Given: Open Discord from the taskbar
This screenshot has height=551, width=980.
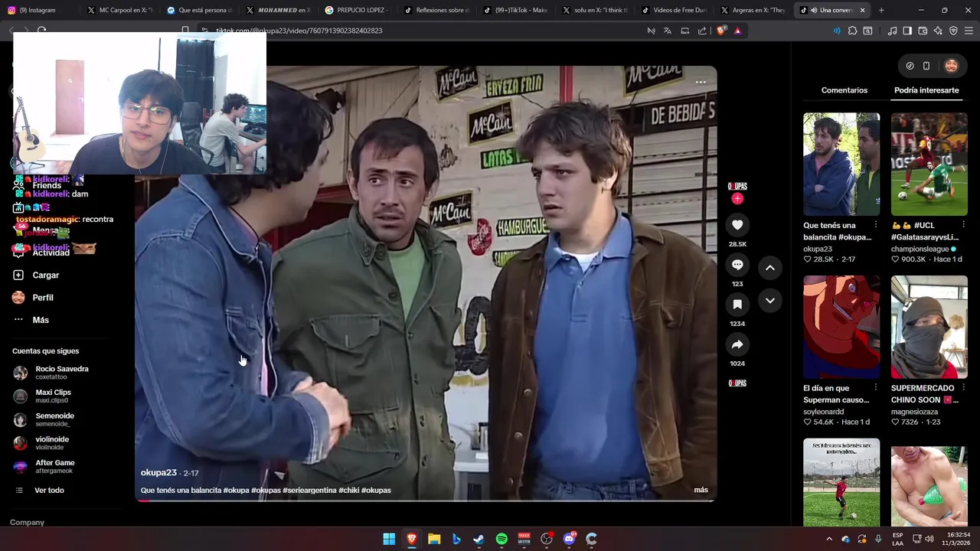Looking at the screenshot, I should pos(569,539).
